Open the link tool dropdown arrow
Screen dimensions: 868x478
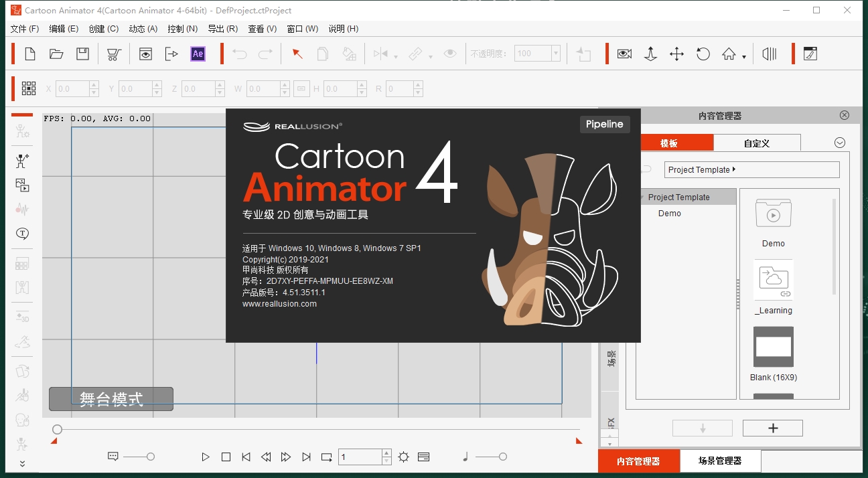(x=430, y=57)
